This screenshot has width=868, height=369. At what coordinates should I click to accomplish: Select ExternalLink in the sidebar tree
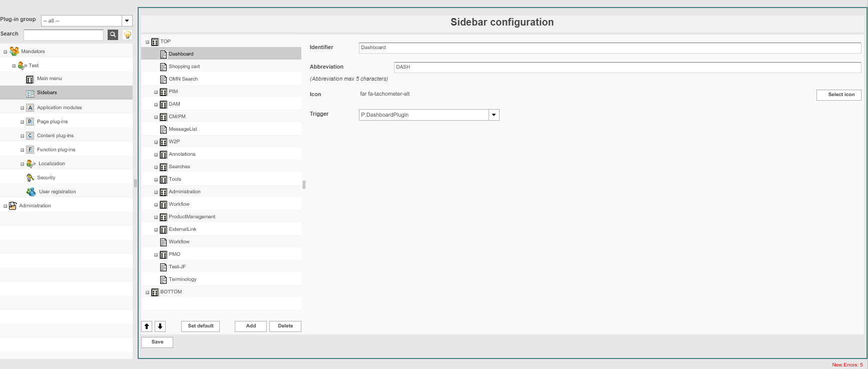click(x=183, y=229)
